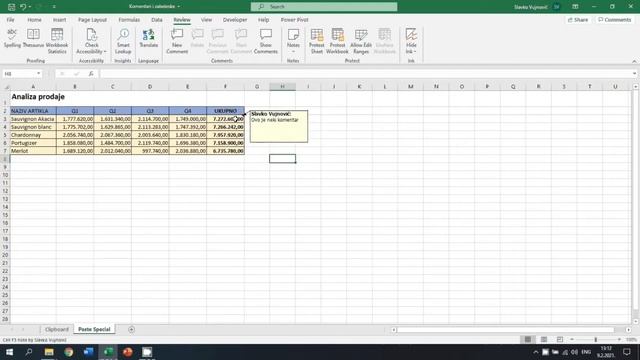Open the Notes dropdown
This screenshot has width=640, height=360.
(293, 41)
